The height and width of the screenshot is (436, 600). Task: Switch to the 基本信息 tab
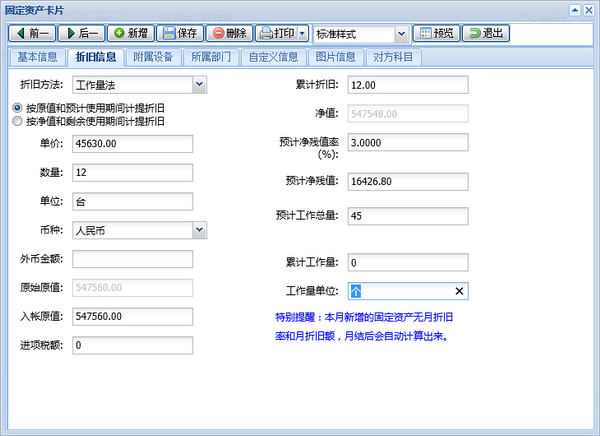pyautogui.click(x=37, y=57)
